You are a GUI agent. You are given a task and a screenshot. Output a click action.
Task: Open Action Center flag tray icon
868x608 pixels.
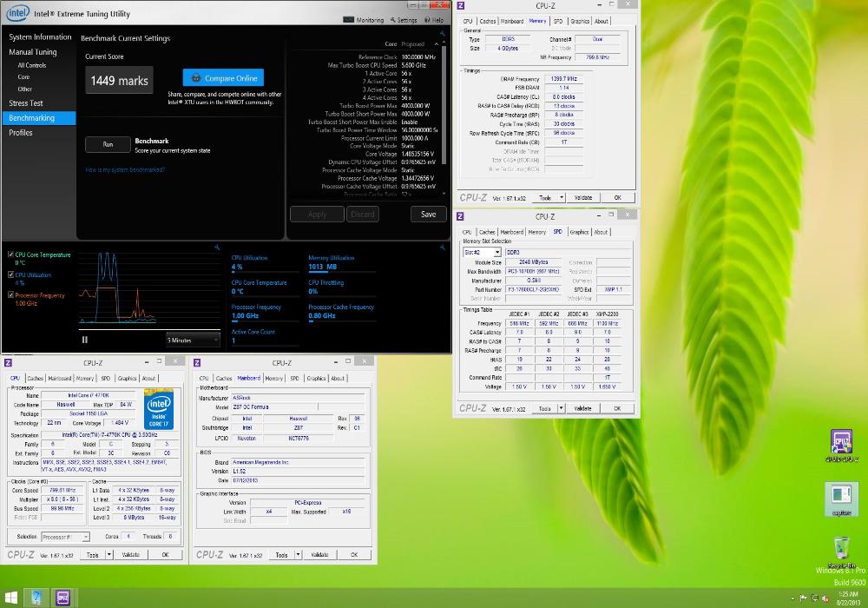(803, 598)
